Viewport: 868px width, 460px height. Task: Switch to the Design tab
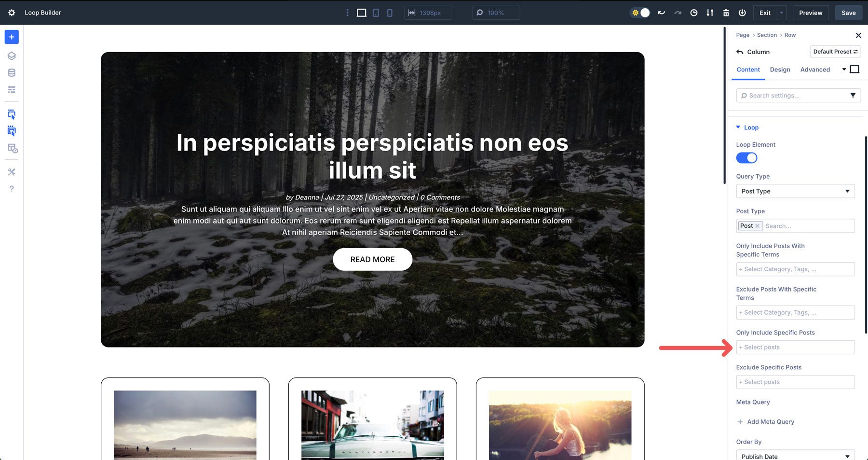tap(780, 70)
